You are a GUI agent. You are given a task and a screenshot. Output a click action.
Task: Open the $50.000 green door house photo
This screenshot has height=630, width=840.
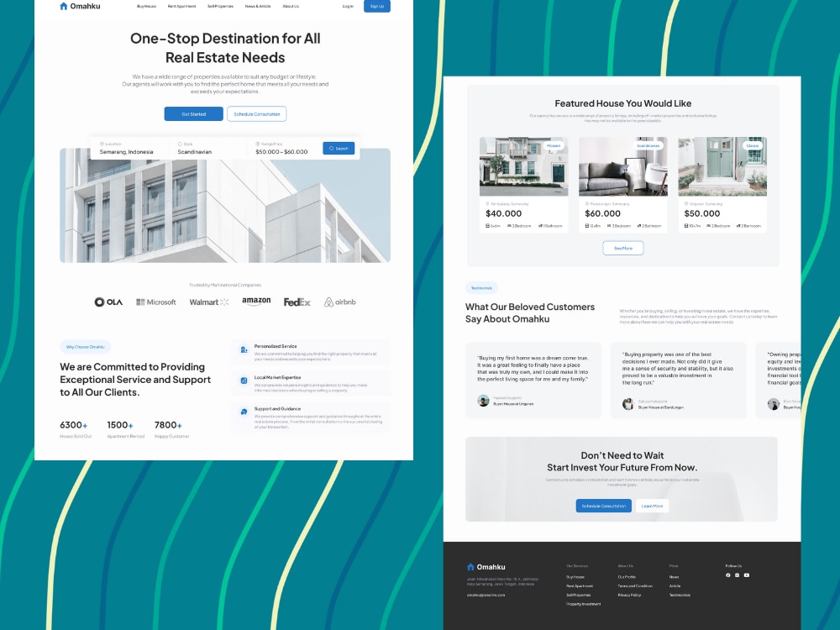pos(722,166)
